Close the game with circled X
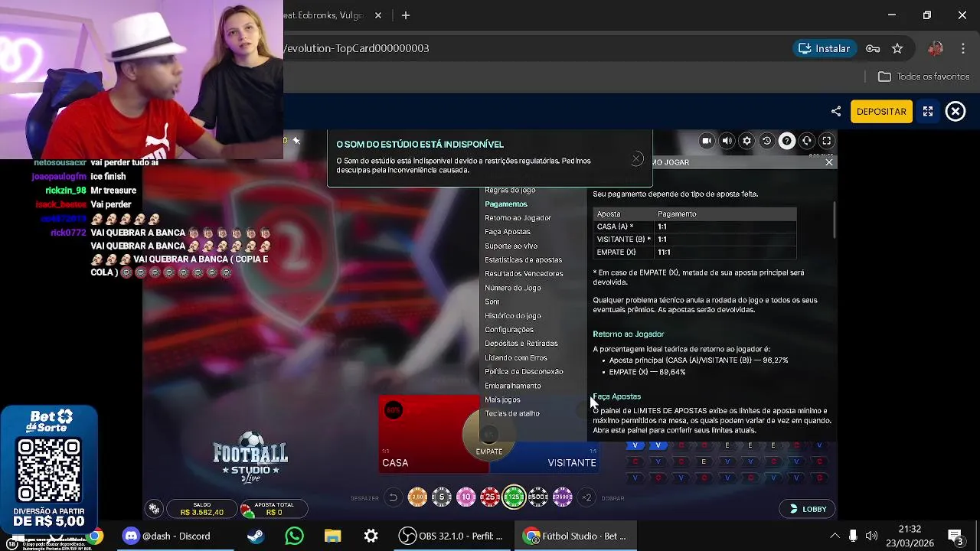This screenshot has height=551, width=980. click(955, 111)
